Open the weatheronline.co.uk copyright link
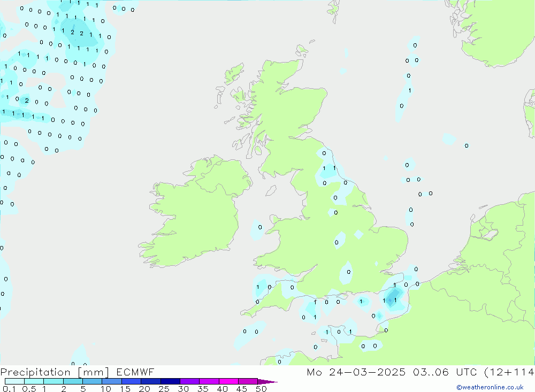535x392 pixels. (490, 387)
